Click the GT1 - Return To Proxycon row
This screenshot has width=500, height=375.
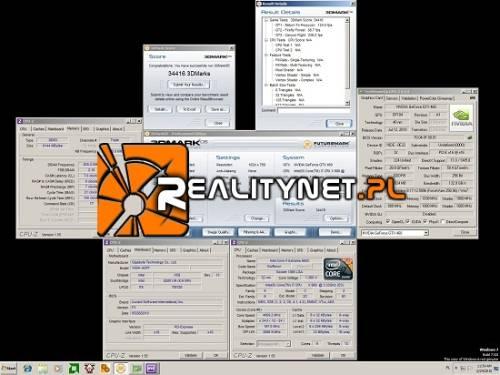[x=303, y=25]
